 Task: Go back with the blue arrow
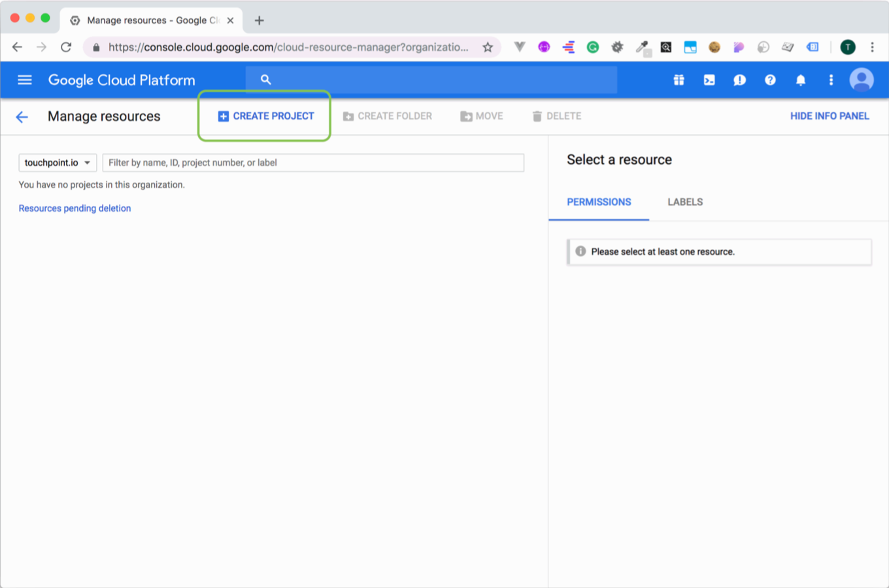22,116
